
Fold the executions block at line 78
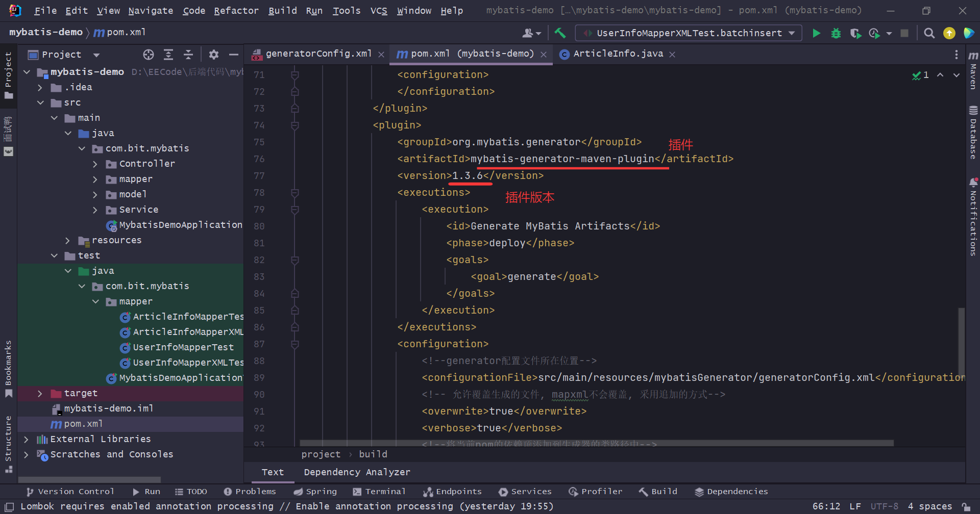point(295,193)
